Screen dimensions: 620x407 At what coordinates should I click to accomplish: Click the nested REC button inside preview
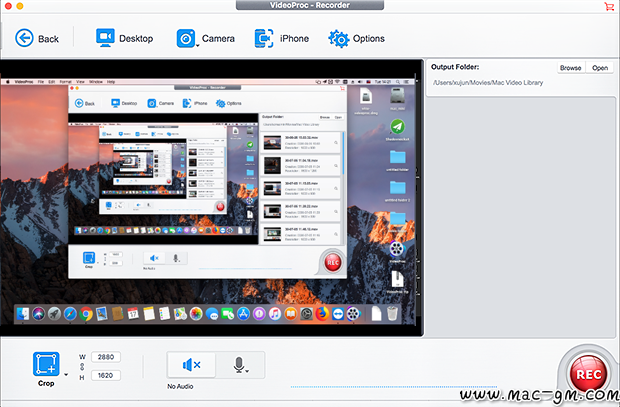(333, 262)
